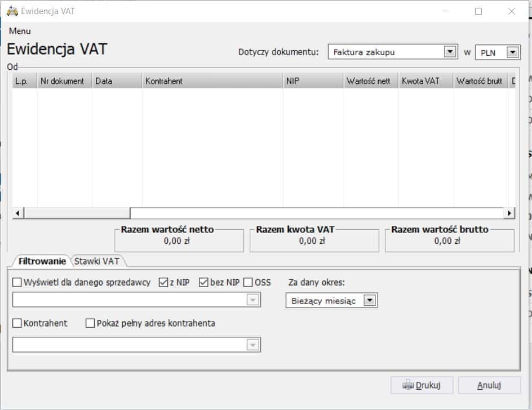Click the Ewidencja VAT title bar app icon
This screenshot has height=410, width=532.
[12, 11]
